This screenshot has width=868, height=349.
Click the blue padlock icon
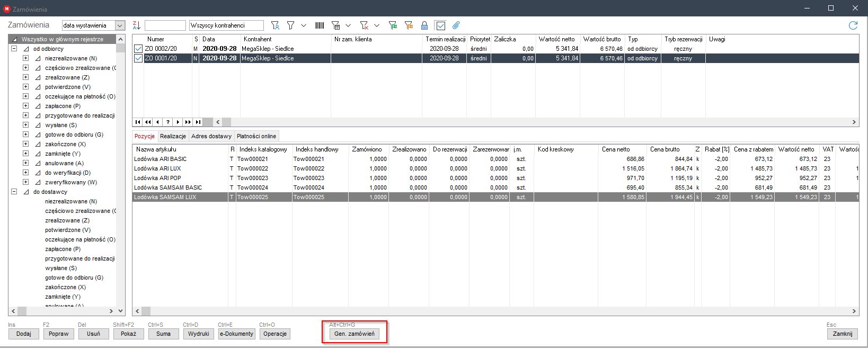tap(424, 25)
